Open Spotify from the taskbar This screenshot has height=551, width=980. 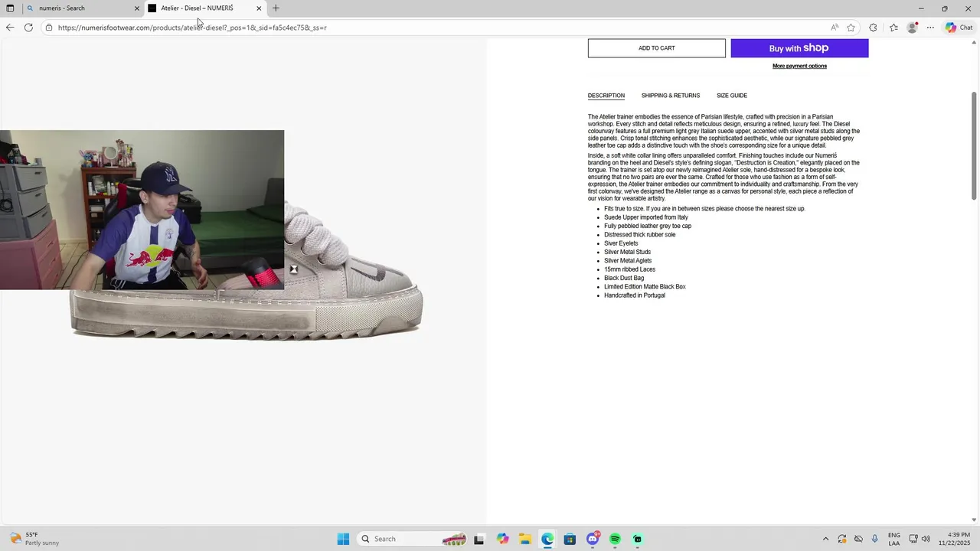(x=615, y=539)
